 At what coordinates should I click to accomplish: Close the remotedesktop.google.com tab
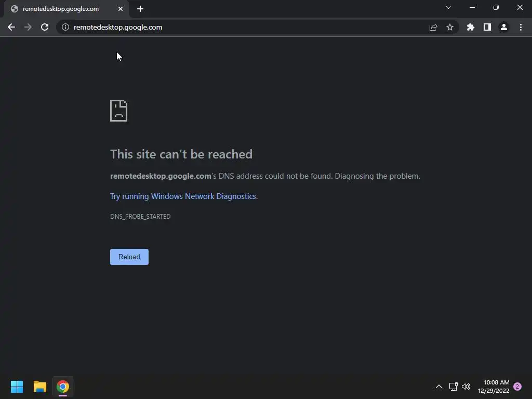click(x=121, y=9)
